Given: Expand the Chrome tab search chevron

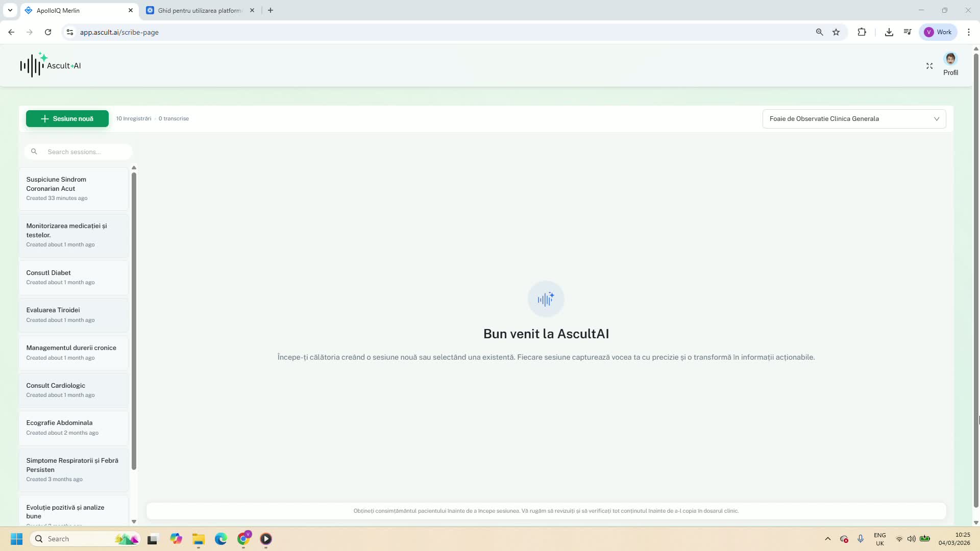Looking at the screenshot, I should pyautogui.click(x=10, y=10).
